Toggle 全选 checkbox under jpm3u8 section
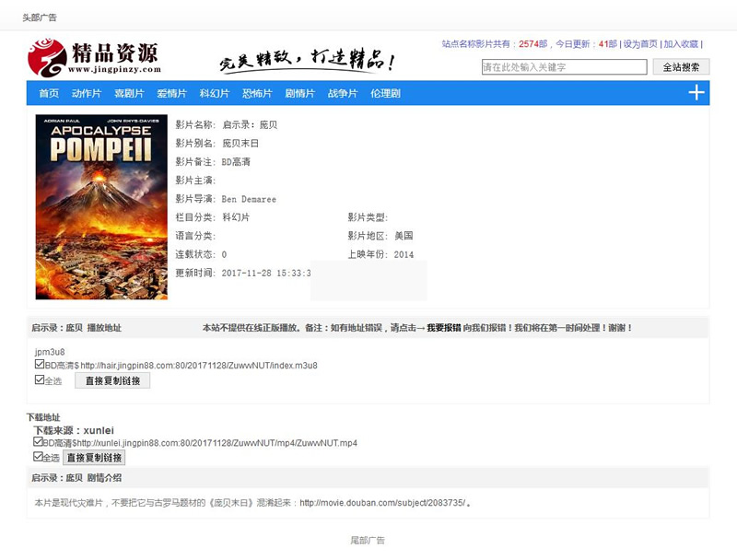This screenshot has width=737, height=560. pos(40,379)
